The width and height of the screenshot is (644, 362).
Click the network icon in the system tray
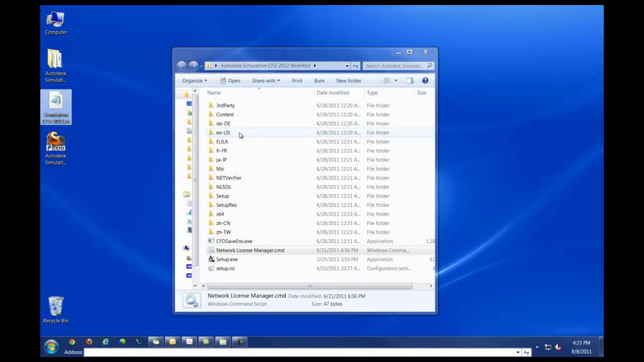[548, 347]
